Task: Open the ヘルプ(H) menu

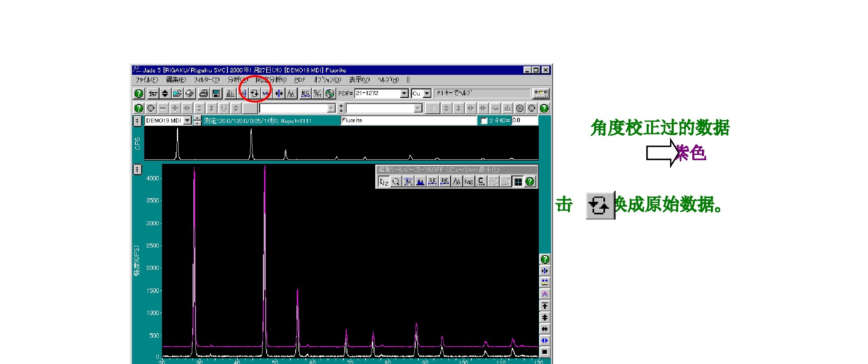Action: (x=388, y=80)
